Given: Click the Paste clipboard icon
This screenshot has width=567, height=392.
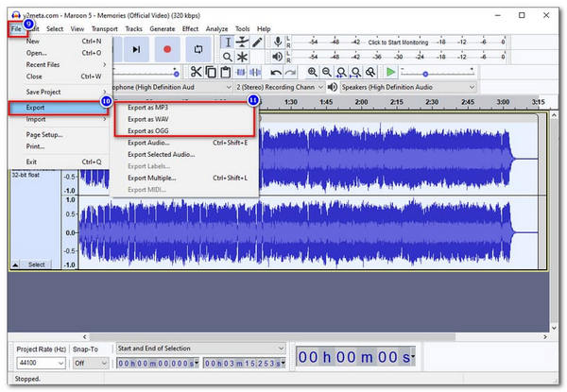Looking at the screenshot, I should coord(226,72).
